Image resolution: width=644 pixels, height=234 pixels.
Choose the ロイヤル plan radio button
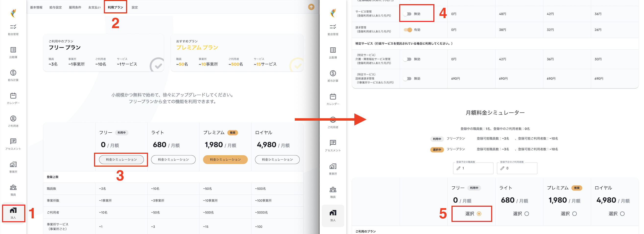(x=622, y=214)
